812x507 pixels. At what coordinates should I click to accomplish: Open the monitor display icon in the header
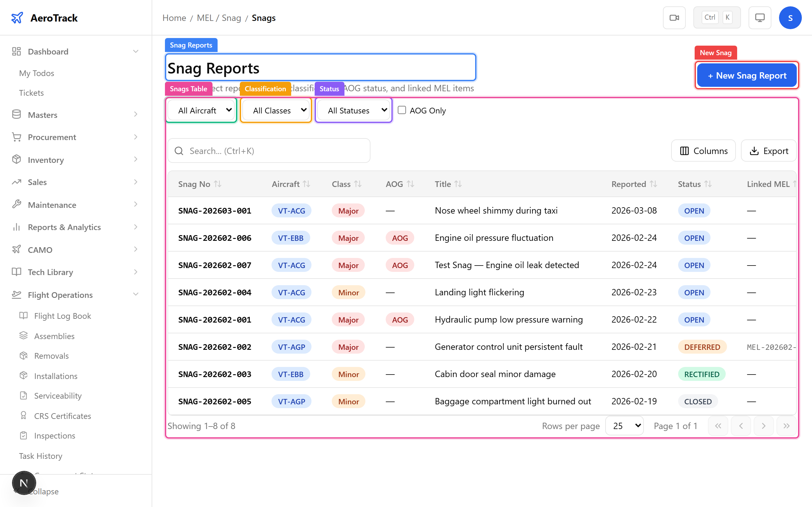coord(760,17)
